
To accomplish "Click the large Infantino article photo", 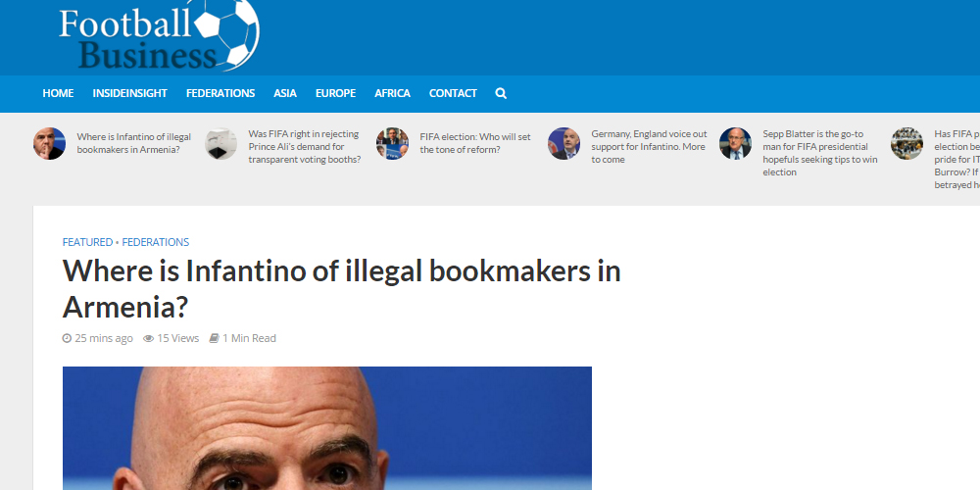I will 327,428.
